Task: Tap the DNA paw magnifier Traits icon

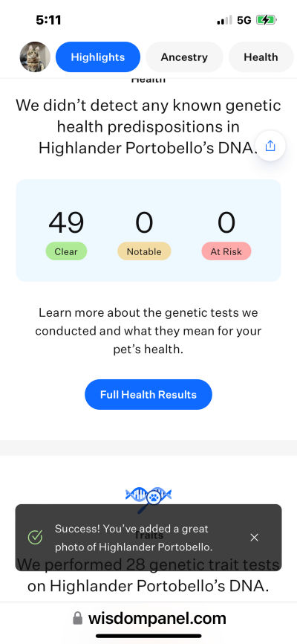Action: (x=148, y=498)
